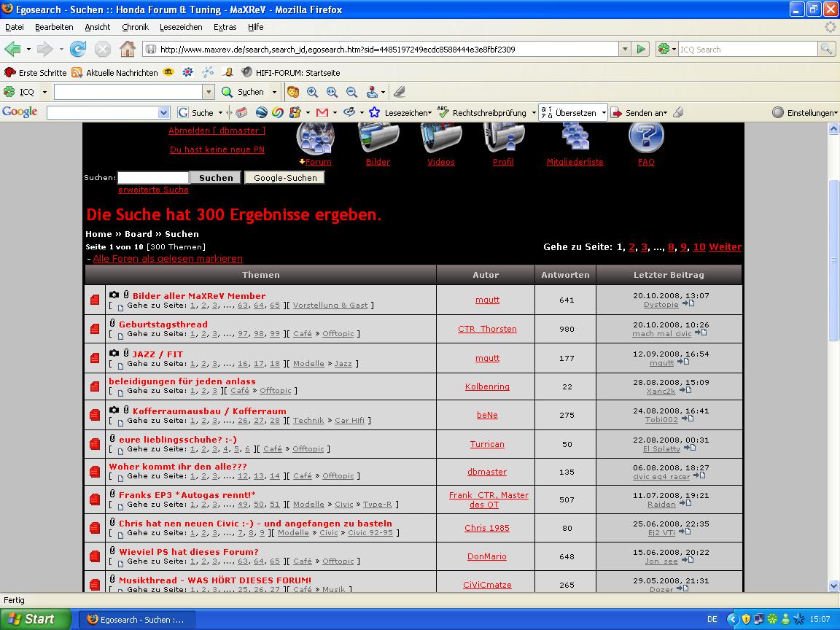Click the DE language indicator in tray

712,619
